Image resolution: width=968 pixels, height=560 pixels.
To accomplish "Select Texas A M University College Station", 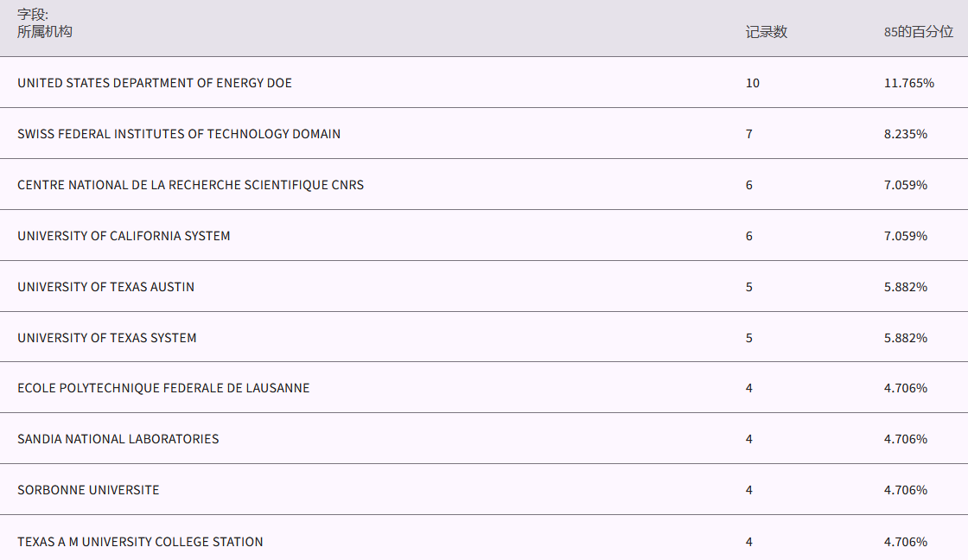I will click(x=140, y=542).
